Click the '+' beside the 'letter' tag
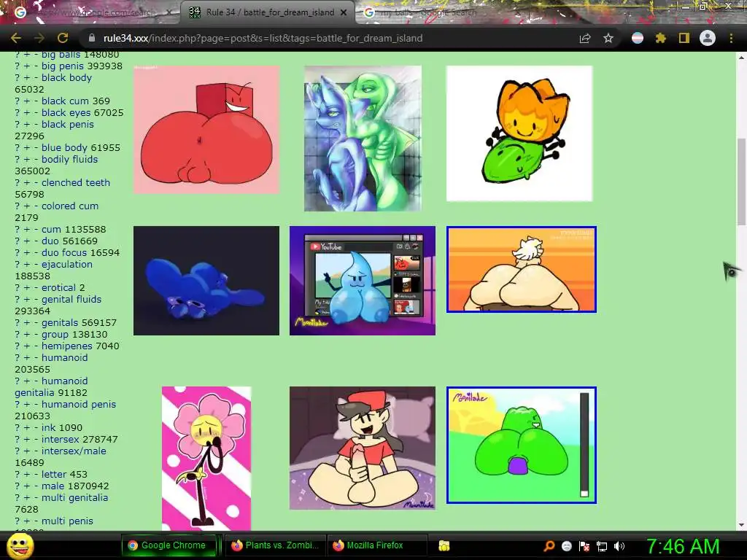The image size is (747, 560). [27, 475]
